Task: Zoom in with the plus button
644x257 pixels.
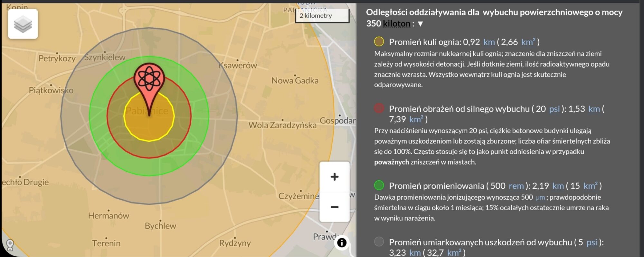Action: click(335, 177)
